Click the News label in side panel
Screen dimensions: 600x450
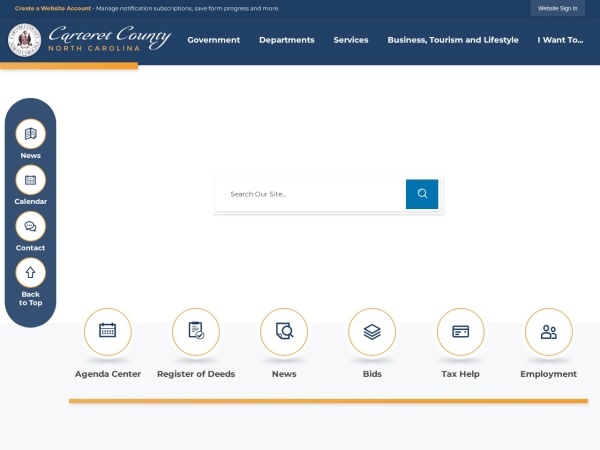31,155
